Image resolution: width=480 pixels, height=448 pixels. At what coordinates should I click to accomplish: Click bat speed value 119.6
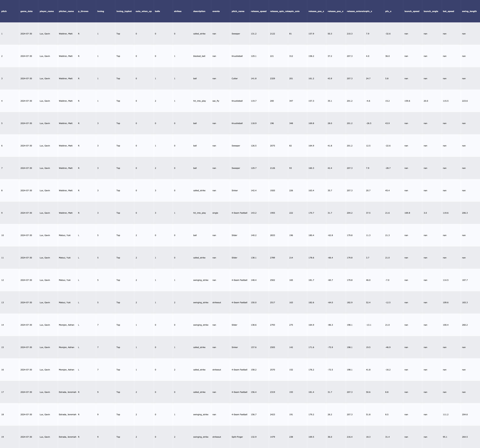coord(445,213)
